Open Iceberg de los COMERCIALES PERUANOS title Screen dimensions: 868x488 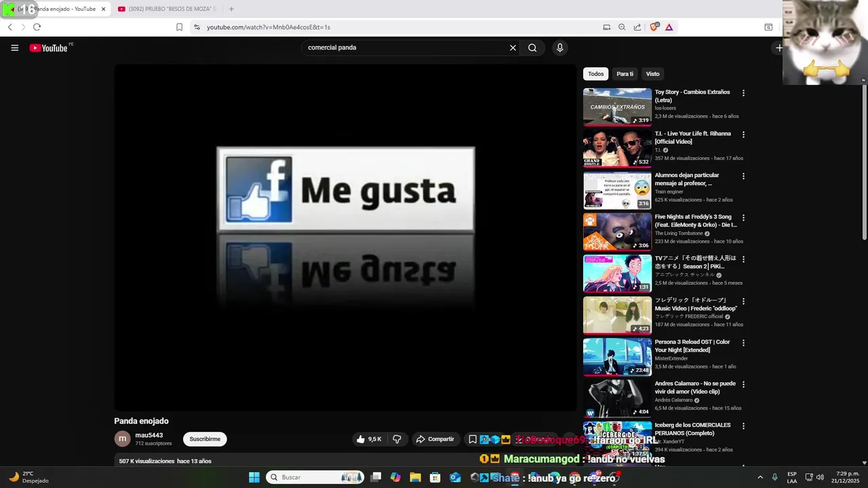click(692, 429)
